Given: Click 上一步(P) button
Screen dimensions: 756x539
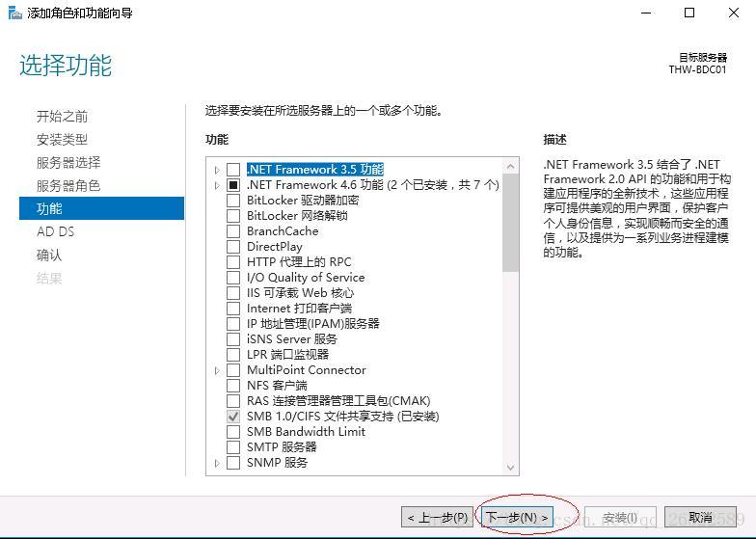Looking at the screenshot, I should [437, 517].
